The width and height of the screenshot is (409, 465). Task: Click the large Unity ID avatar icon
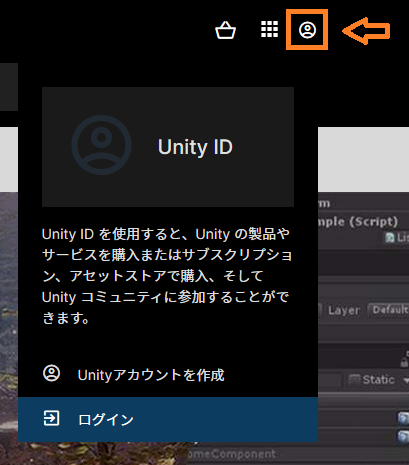tap(101, 145)
